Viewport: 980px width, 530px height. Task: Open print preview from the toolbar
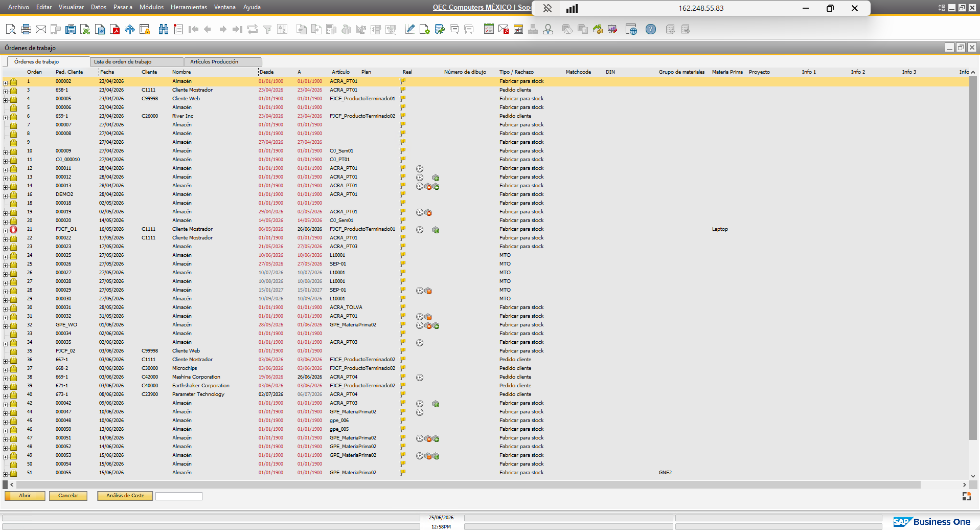[x=11, y=29]
